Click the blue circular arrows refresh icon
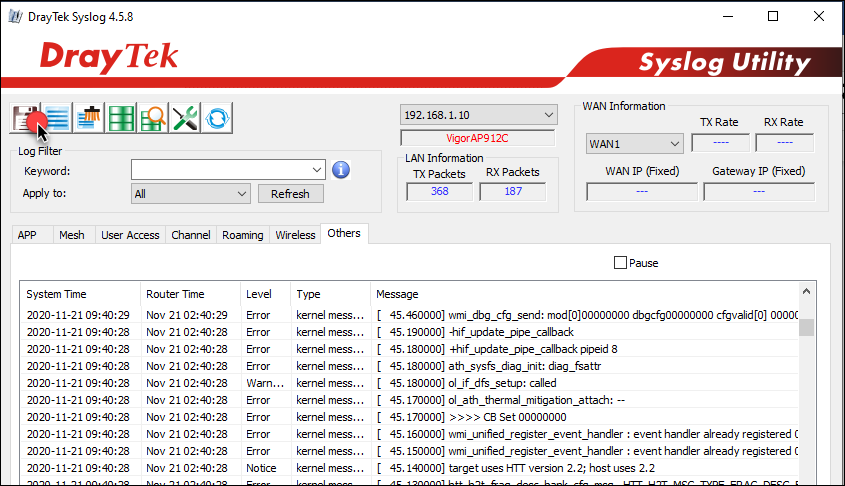845x486 pixels. coord(217,118)
